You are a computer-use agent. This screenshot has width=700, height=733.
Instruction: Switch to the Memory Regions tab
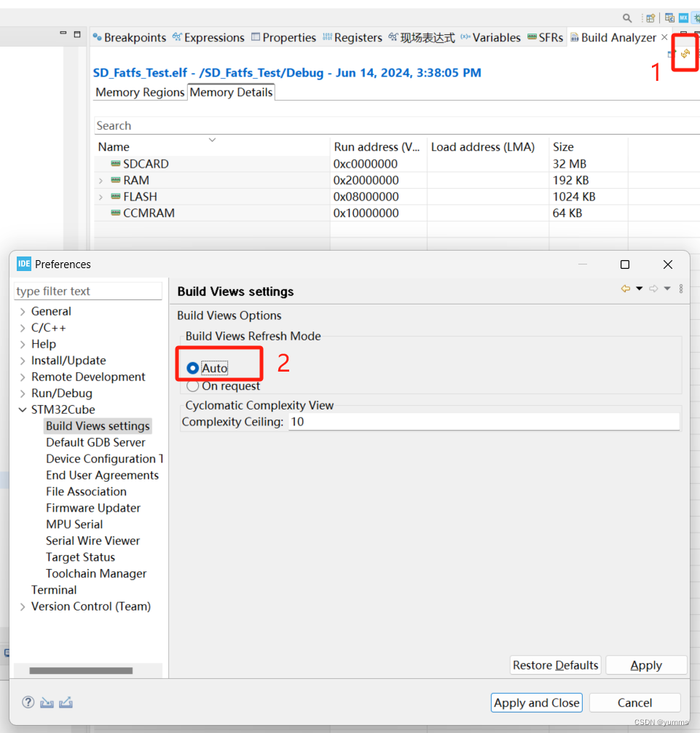(139, 93)
